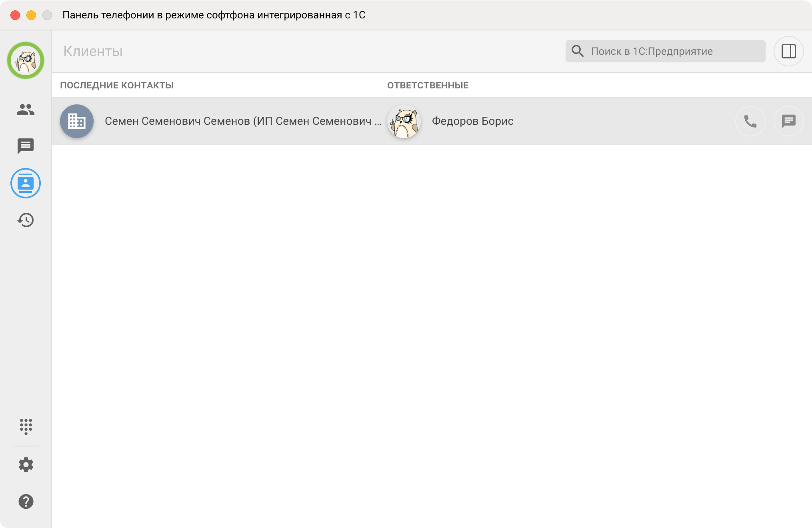Image resolution: width=812 pixels, height=528 pixels.
Task: Click the Федоров Борис responsible name
Action: [473, 121]
